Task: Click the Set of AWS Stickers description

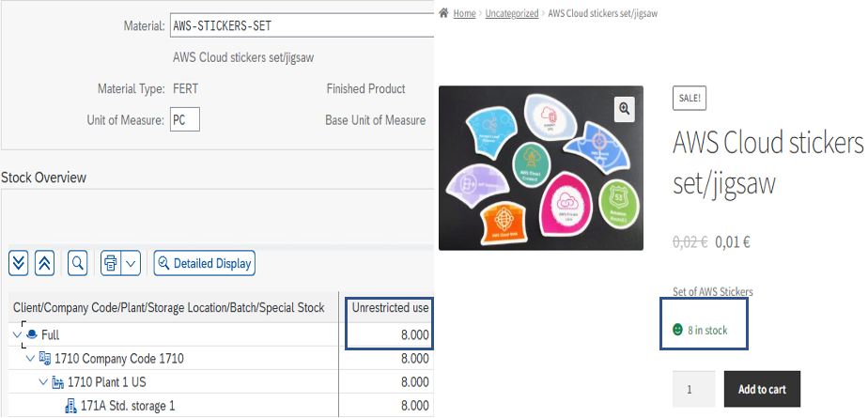Action: (x=712, y=292)
